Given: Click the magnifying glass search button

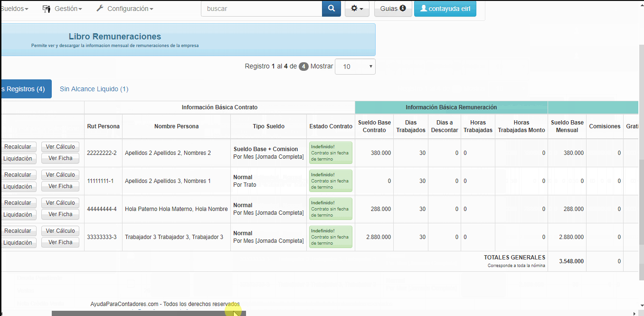Looking at the screenshot, I should (x=331, y=9).
